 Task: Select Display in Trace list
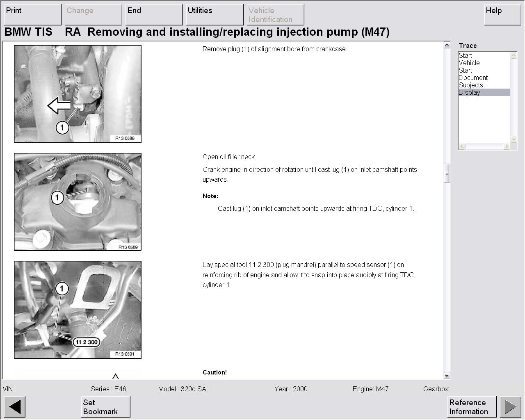point(484,92)
